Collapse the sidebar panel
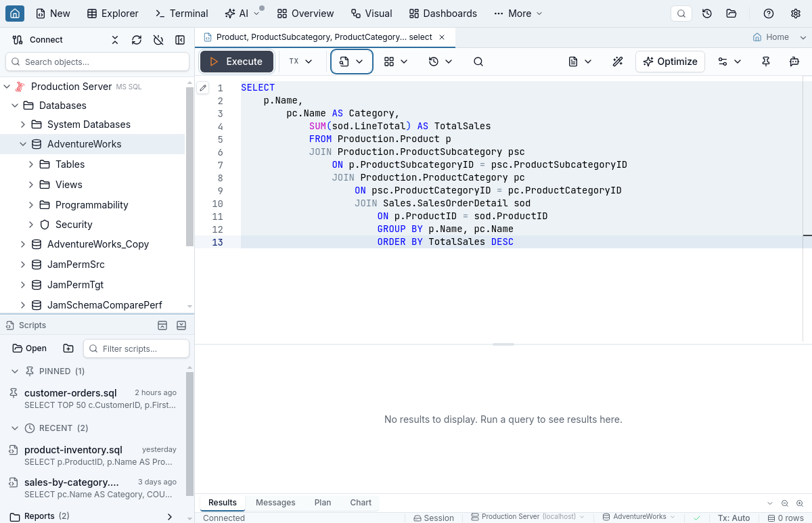Image resolution: width=812 pixels, height=523 pixels. (x=180, y=40)
